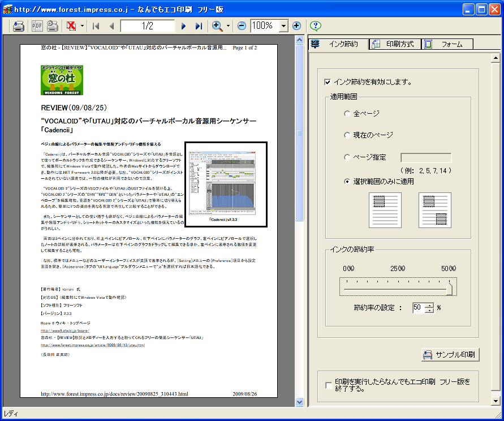Maximize the application window

coord(481,9)
